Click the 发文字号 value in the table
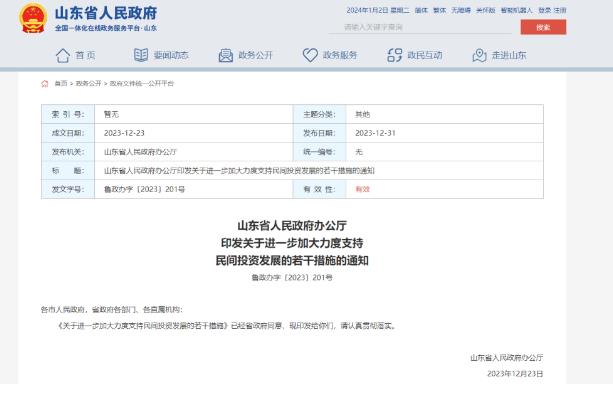This screenshot has width=613, height=399. click(144, 189)
